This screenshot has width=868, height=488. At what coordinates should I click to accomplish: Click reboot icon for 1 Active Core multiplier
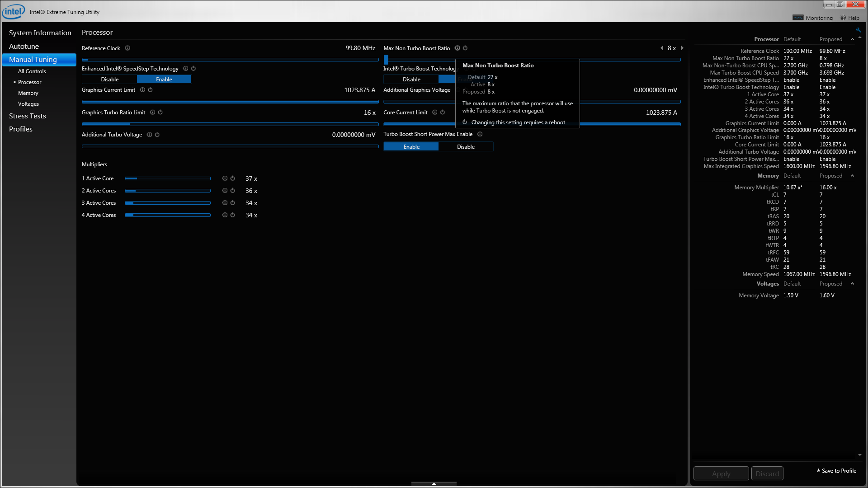coord(233,178)
